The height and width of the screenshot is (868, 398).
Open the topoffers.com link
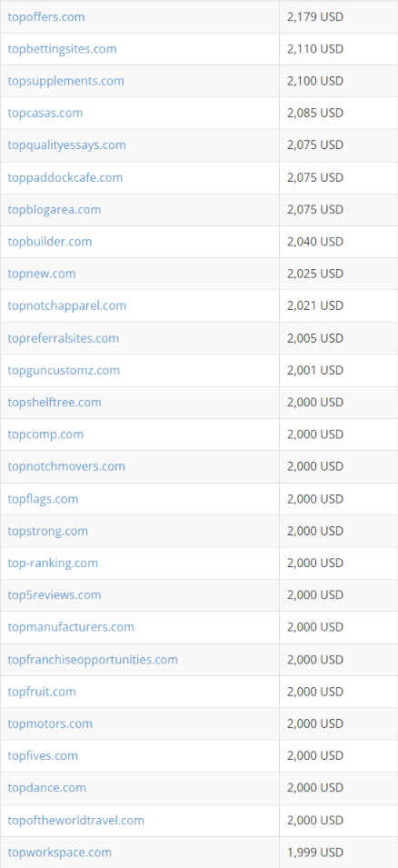tap(46, 17)
